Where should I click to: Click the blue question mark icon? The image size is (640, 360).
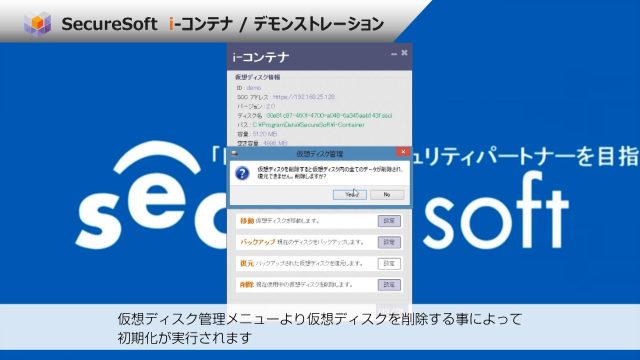tap(242, 173)
